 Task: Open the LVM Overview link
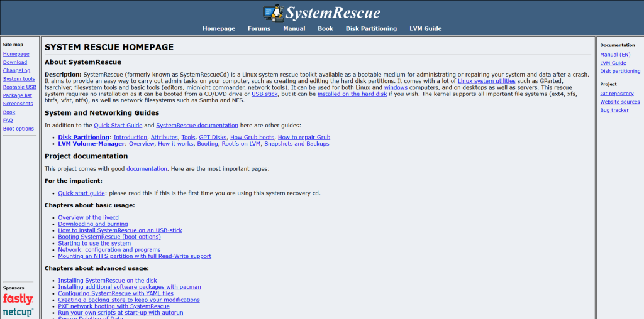[x=142, y=144]
